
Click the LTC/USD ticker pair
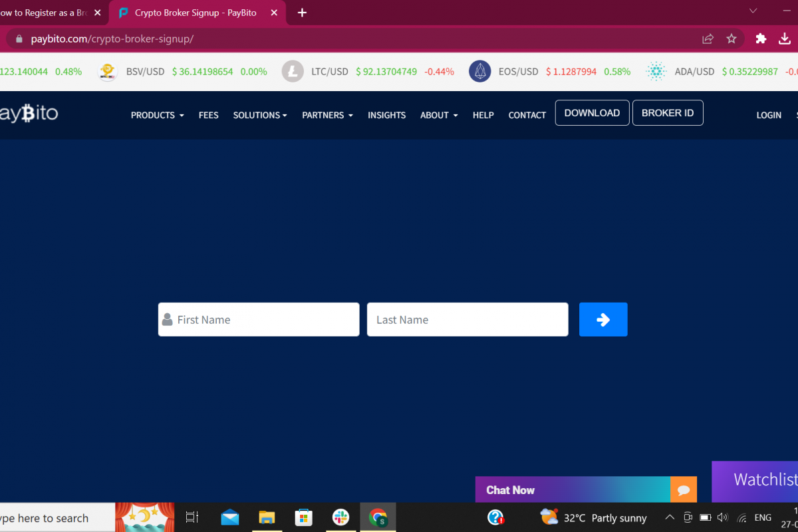[330, 71]
